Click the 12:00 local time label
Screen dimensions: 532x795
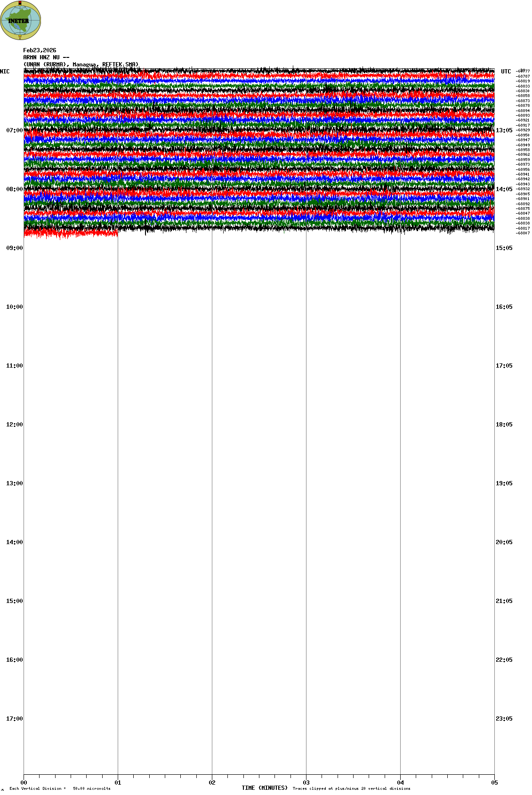tap(14, 425)
